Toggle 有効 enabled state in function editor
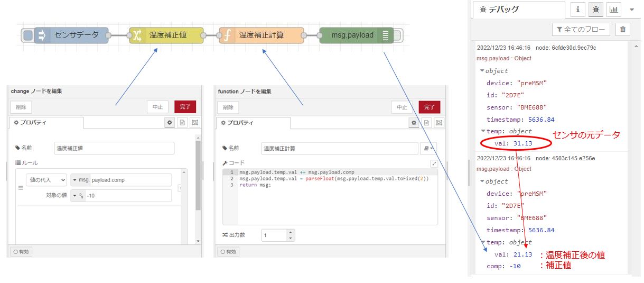644x283 pixels. tap(229, 252)
